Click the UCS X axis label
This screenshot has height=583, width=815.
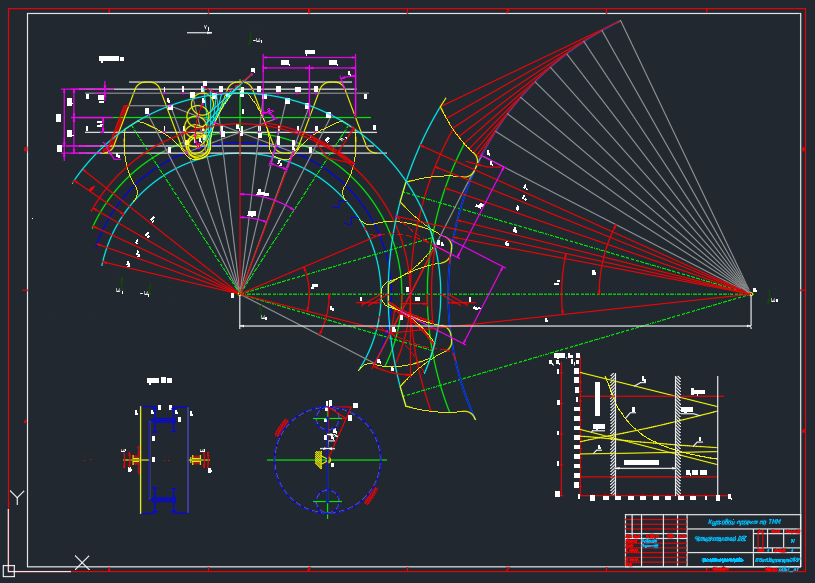click(82, 563)
